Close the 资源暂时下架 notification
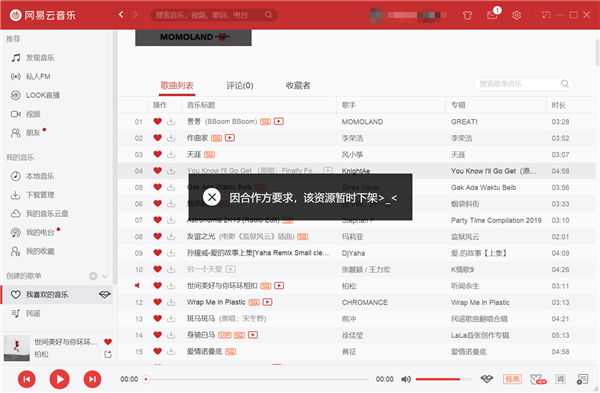This screenshot has width=600, height=393. 212,197
